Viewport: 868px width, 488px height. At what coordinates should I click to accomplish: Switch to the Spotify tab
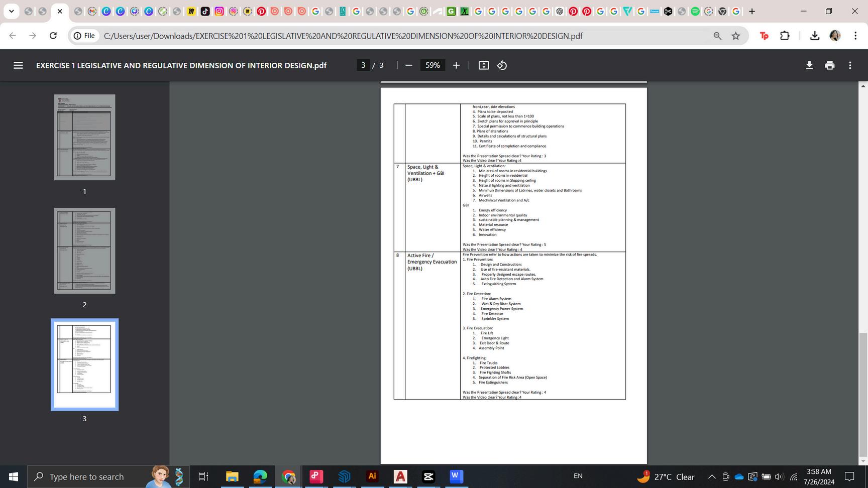click(695, 11)
